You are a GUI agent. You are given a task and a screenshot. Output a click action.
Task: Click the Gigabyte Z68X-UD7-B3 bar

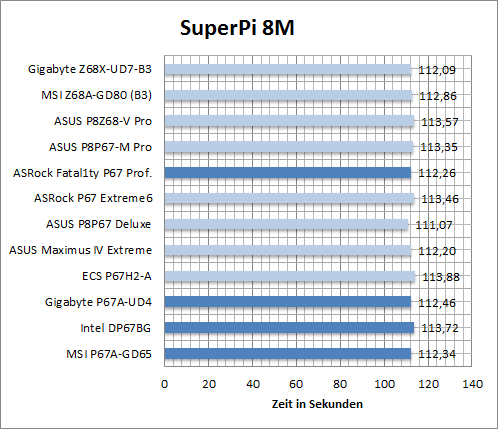tap(288, 69)
